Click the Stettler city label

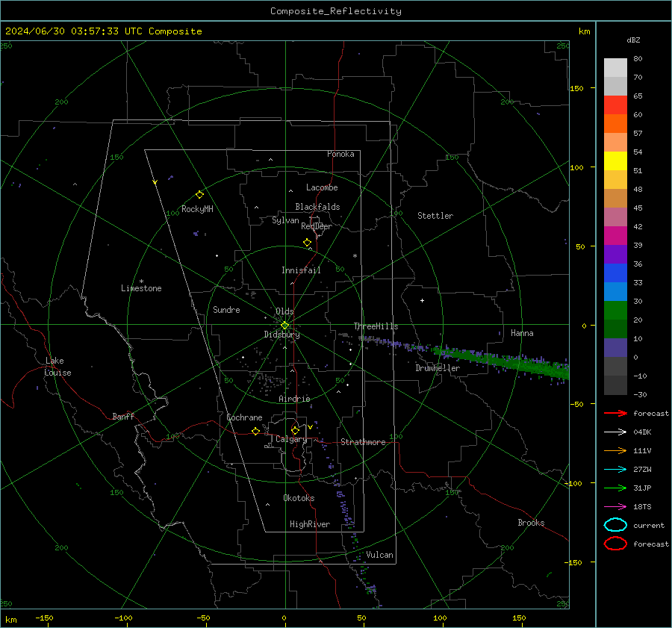click(x=435, y=216)
